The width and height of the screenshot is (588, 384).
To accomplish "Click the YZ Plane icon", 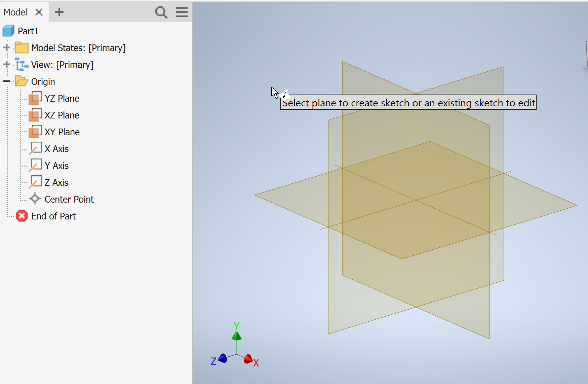I will [x=35, y=98].
